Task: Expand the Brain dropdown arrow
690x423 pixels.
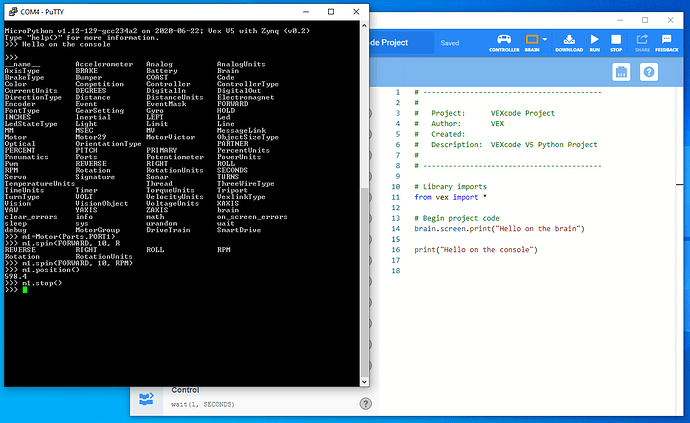Action: pyautogui.click(x=545, y=39)
